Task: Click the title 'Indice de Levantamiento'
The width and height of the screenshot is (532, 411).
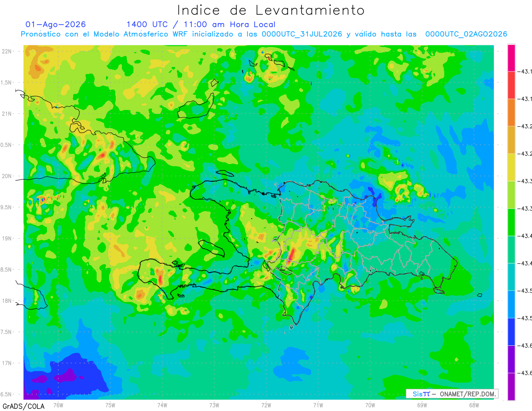Action: click(270, 10)
